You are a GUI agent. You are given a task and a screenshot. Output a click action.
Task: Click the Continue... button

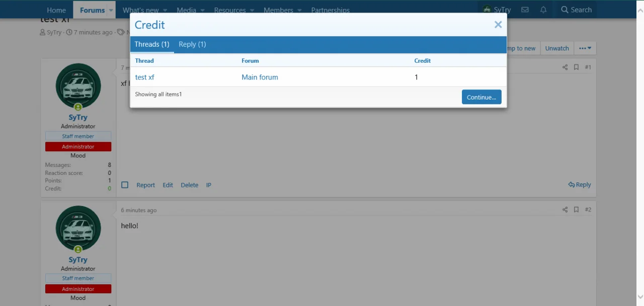(481, 97)
